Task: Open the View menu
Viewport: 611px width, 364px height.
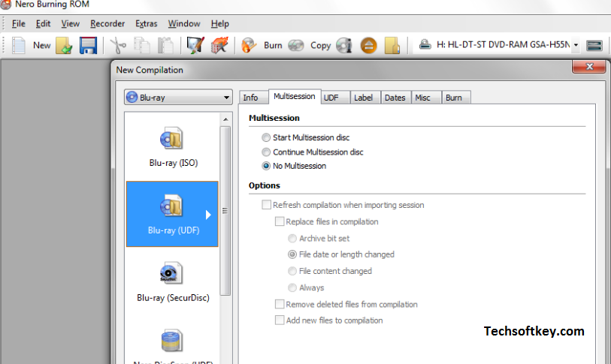Action: pyautogui.click(x=70, y=24)
